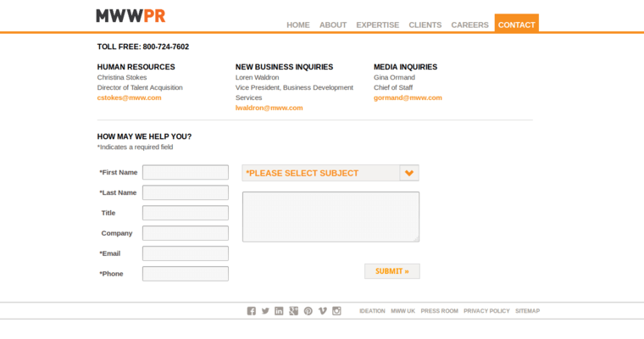This screenshot has width=644, height=339.
Task: Focus the Phone input field
Action: point(186,274)
